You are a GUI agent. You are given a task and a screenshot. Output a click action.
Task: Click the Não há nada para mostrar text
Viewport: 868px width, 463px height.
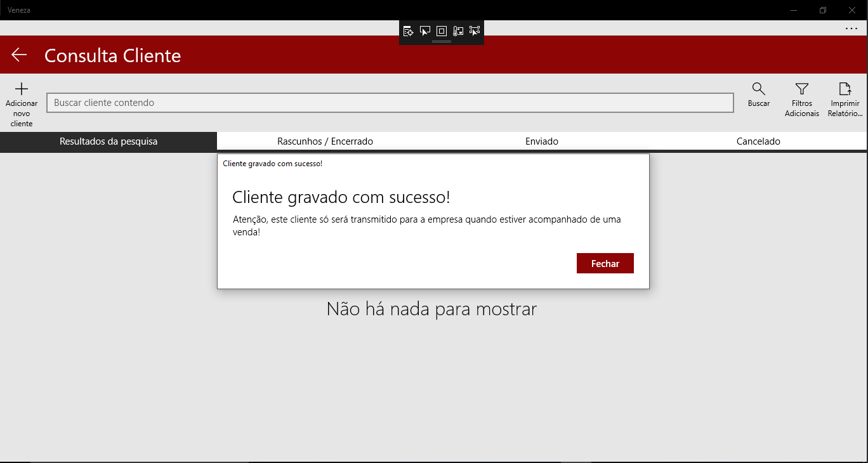tap(431, 309)
